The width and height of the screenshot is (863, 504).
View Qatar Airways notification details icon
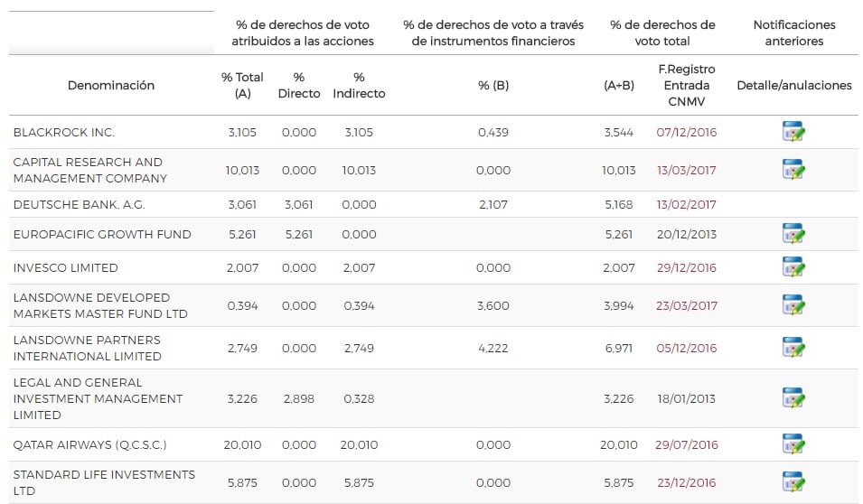pos(793,444)
